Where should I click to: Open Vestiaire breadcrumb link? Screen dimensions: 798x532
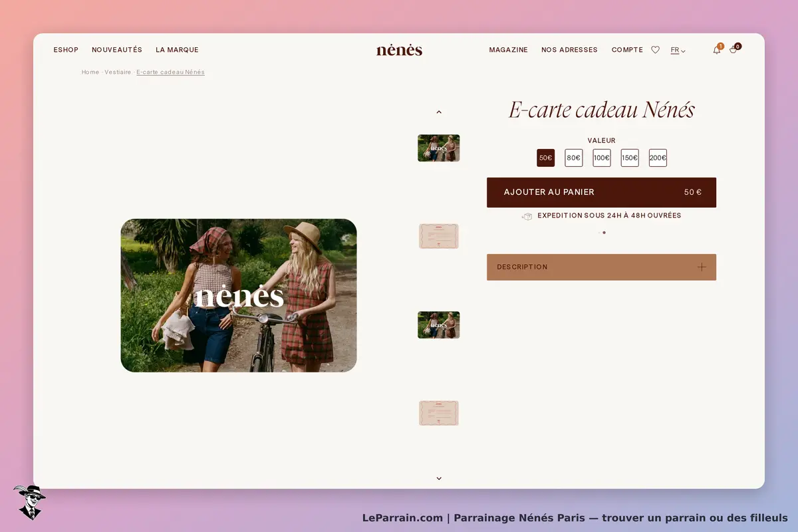click(118, 72)
